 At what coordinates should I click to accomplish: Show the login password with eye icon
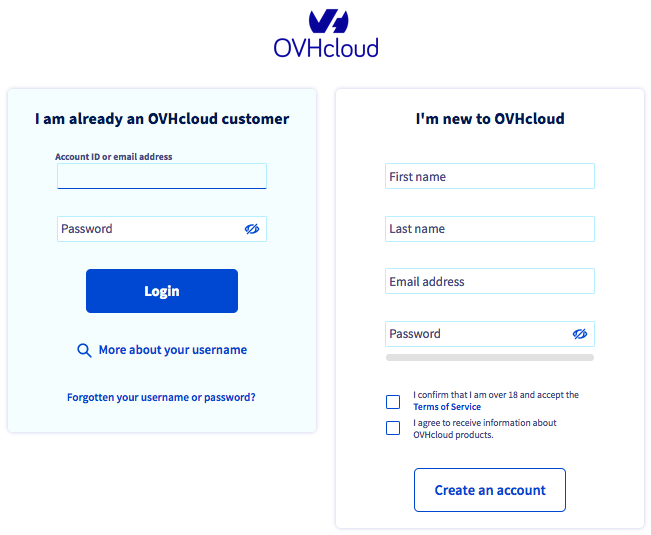tap(252, 229)
